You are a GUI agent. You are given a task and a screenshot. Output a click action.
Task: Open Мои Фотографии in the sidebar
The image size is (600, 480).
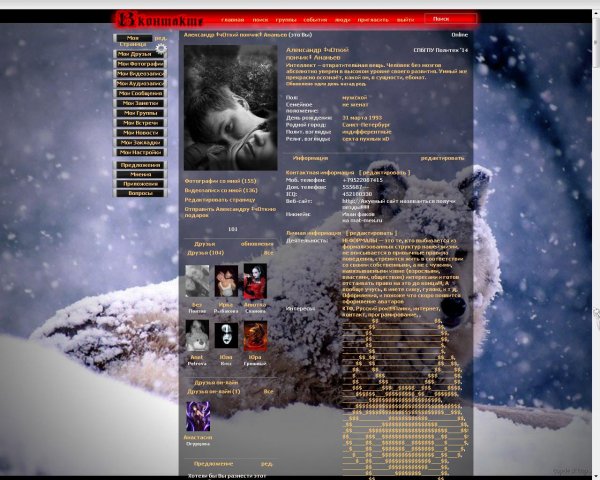140,64
